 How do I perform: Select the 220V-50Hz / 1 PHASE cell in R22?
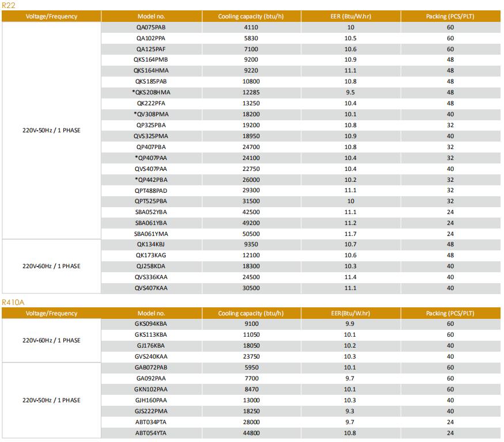tap(51, 130)
